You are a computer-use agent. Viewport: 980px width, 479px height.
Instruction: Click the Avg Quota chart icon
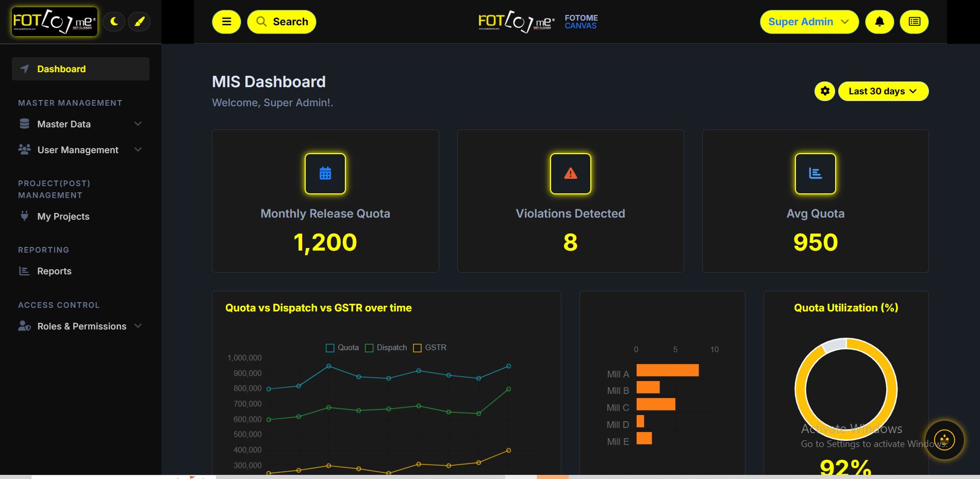click(815, 174)
